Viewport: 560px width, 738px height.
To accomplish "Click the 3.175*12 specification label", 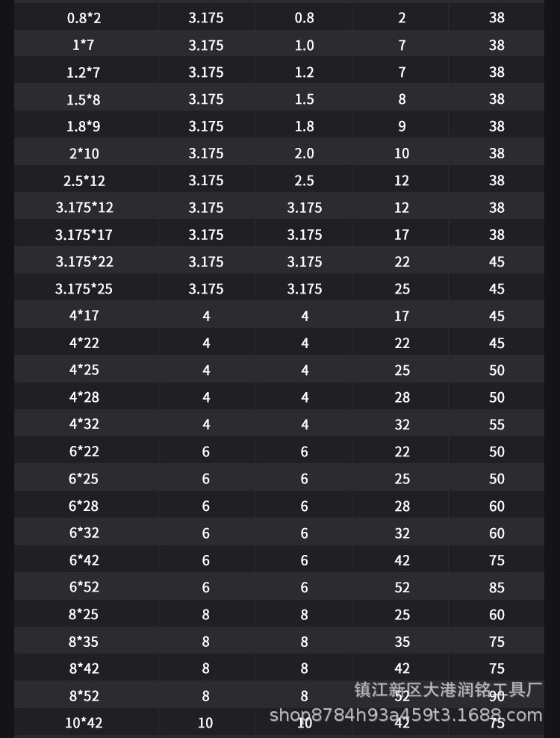I will pyautogui.click(x=84, y=208).
